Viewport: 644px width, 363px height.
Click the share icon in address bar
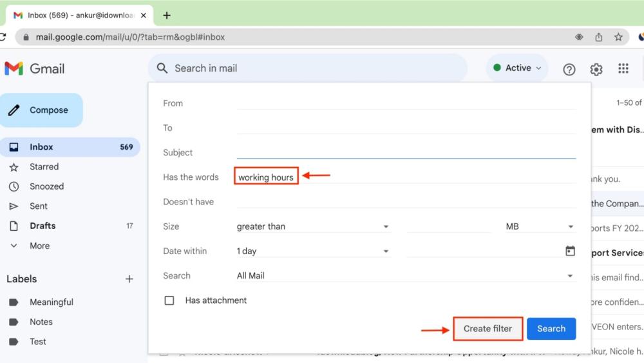click(x=598, y=37)
